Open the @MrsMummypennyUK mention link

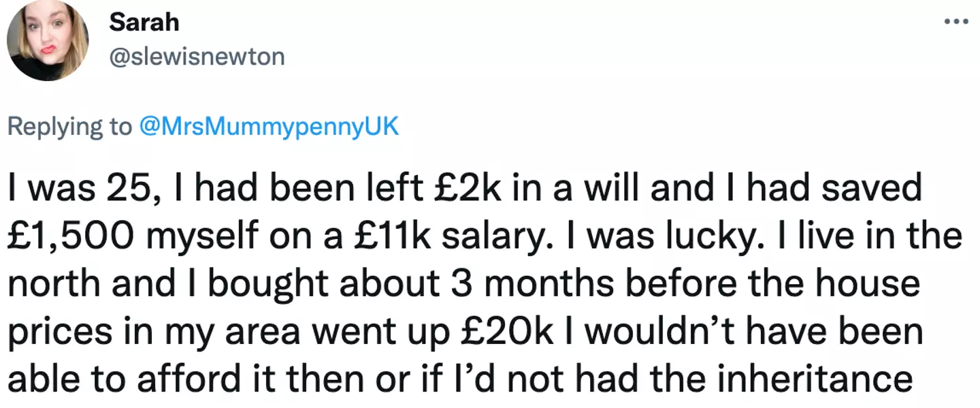269,127
